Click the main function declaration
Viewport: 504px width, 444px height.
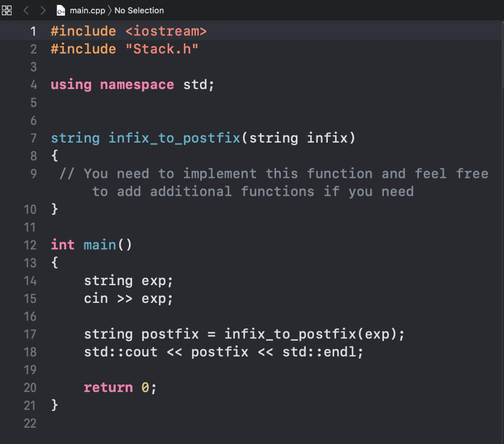[x=90, y=245]
